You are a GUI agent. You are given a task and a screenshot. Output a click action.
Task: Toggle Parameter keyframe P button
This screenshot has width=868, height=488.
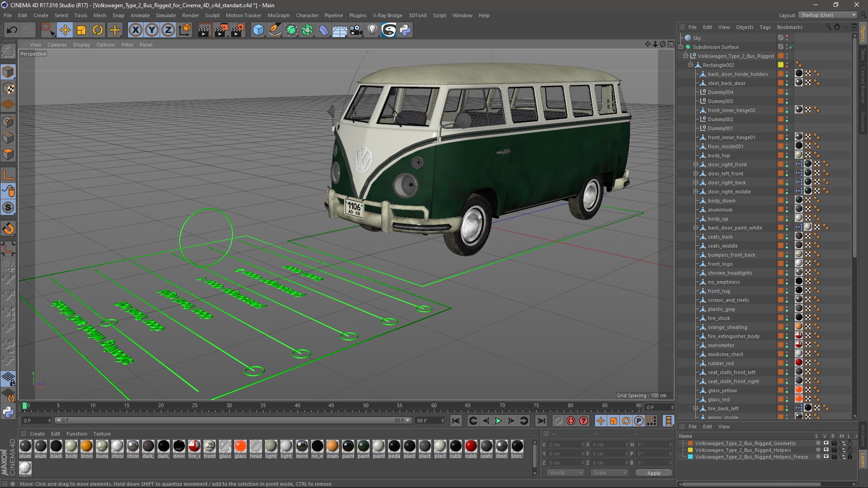coord(638,421)
